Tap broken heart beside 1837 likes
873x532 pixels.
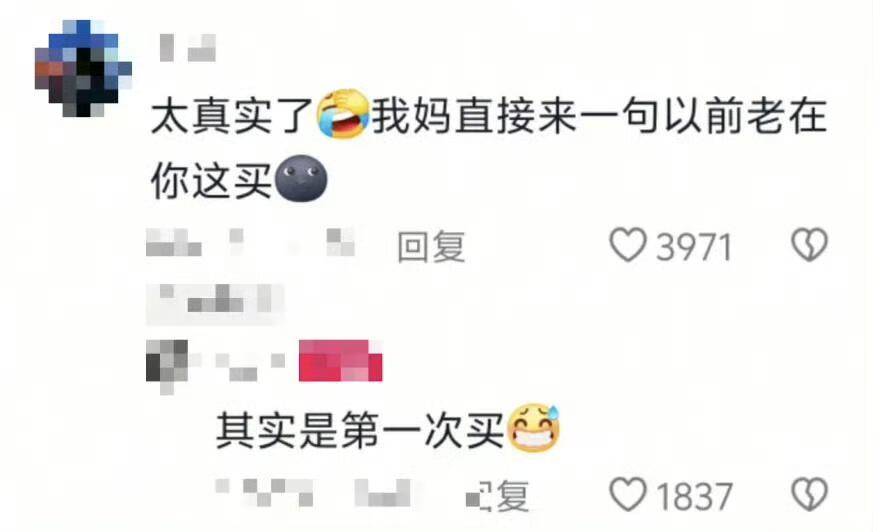point(810,494)
